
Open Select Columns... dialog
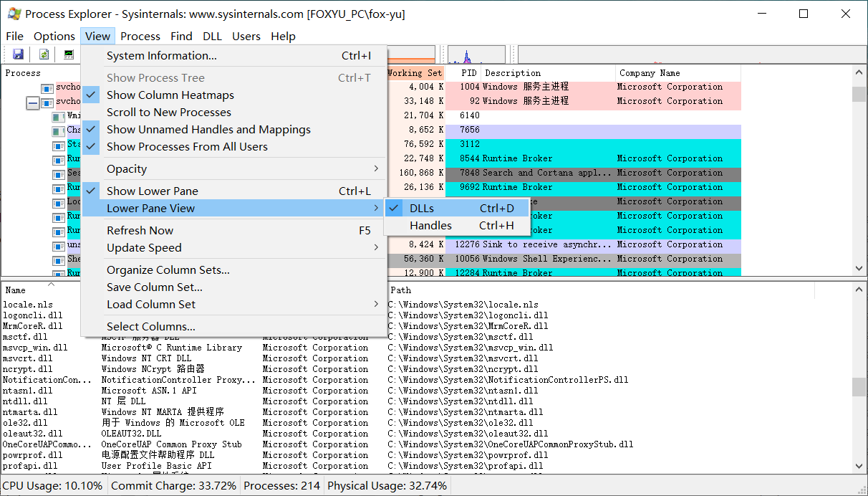pos(234,326)
